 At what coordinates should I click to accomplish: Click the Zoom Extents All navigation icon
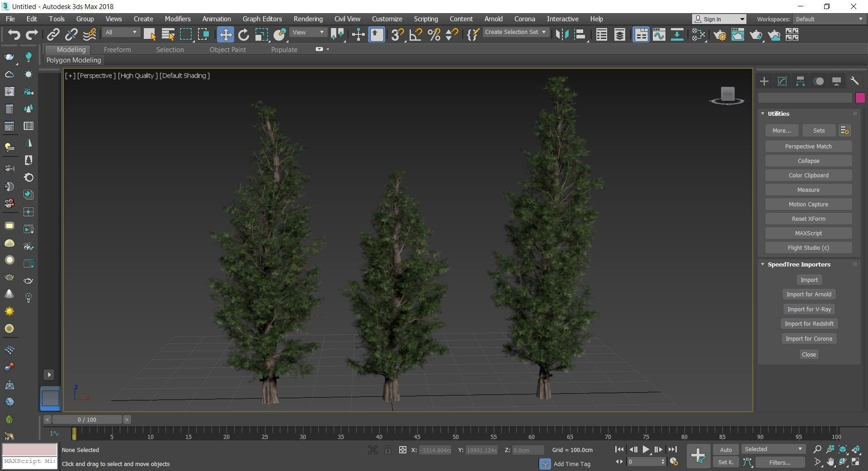pos(856,449)
